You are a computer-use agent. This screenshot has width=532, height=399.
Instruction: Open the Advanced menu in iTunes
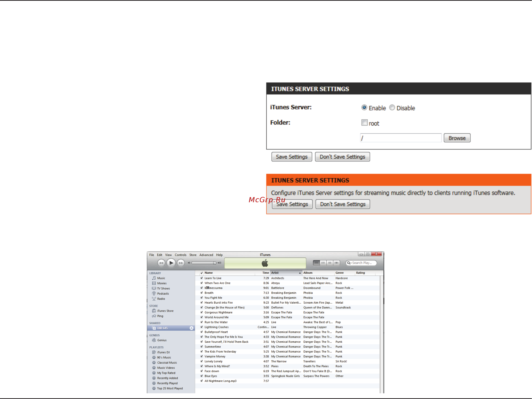point(206,255)
